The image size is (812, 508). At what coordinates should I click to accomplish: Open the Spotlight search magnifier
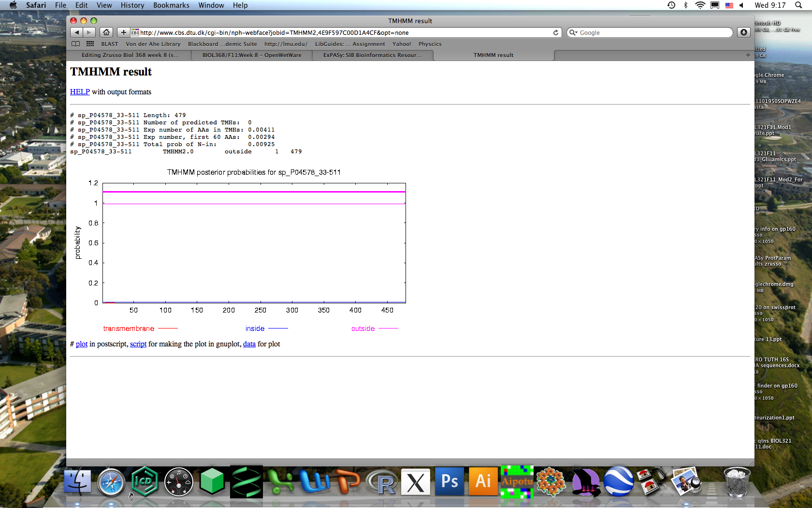click(x=798, y=5)
